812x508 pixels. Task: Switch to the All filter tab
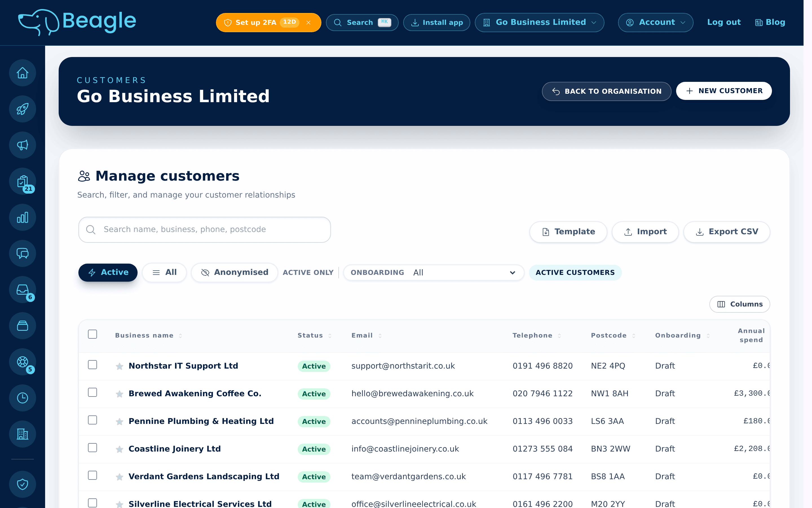(164, 272)
